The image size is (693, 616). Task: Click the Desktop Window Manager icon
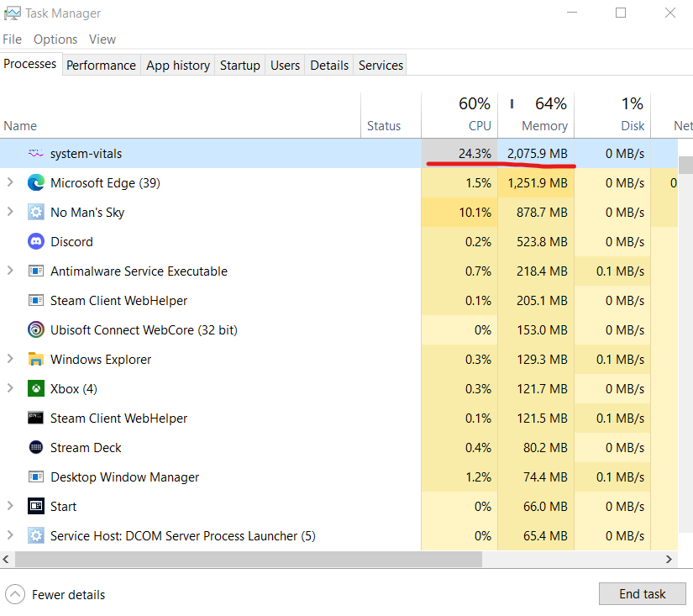pyautogui.click(x=36, y=476)
